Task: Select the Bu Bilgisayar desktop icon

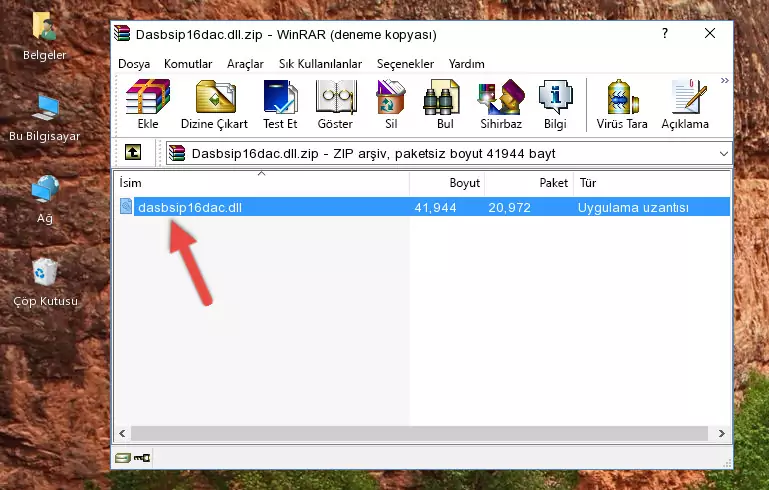Action: click(44, 119)
